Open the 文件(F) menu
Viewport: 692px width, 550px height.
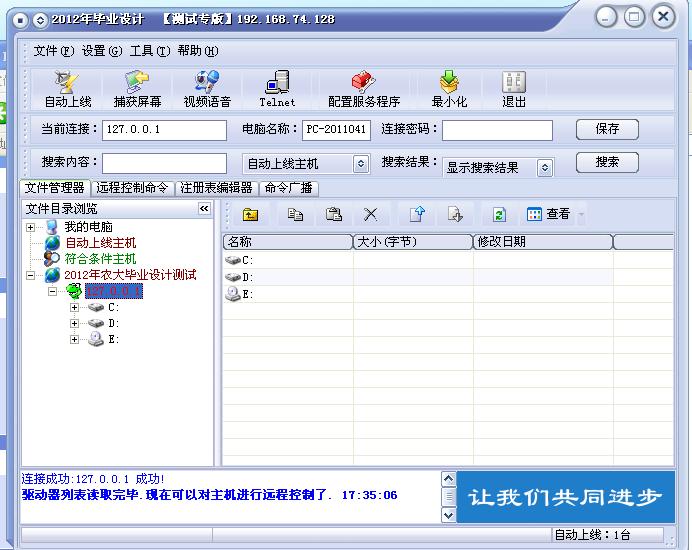coord(53,51)
